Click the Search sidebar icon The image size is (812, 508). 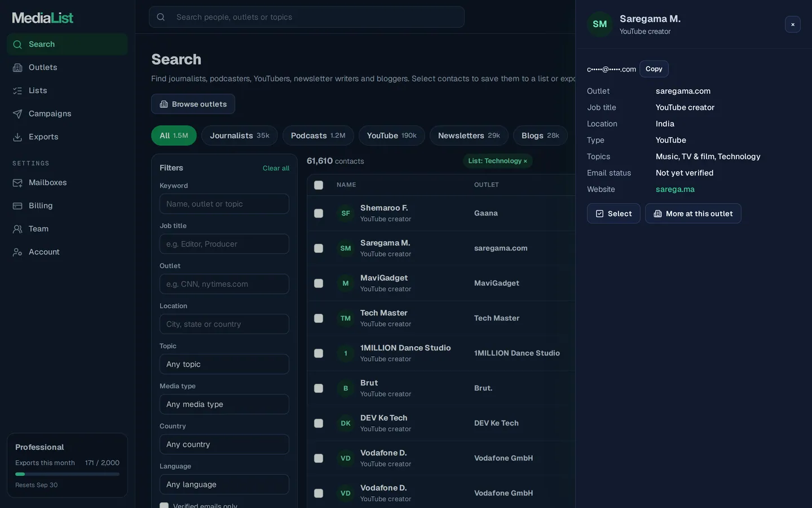click(17, 45)
